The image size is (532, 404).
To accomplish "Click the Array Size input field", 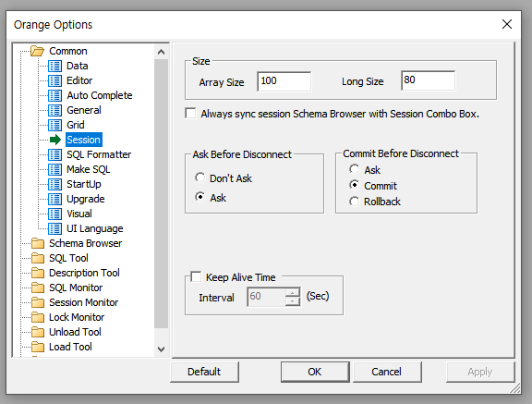I will (284, 81).
